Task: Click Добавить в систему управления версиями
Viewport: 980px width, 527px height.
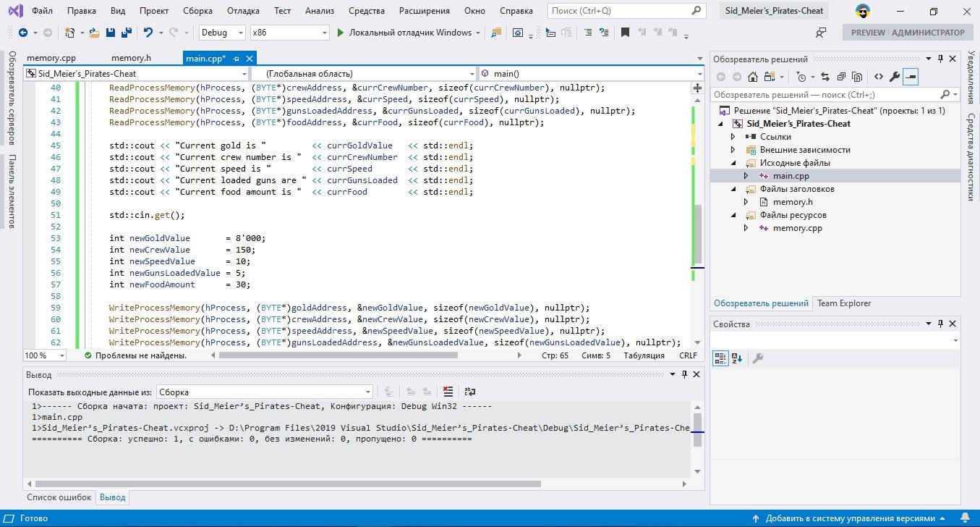Action: pyautogui.click(x=850, y=518)
